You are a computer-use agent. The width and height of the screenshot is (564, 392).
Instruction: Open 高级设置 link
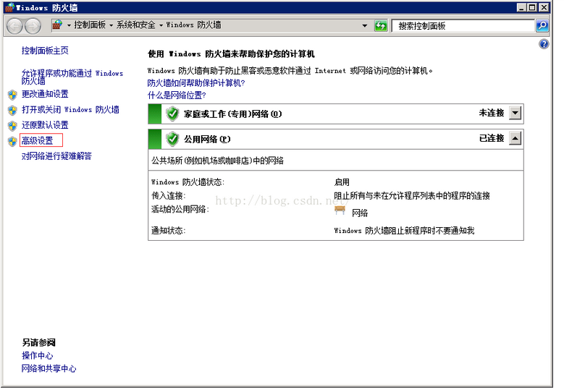point(38,140)
